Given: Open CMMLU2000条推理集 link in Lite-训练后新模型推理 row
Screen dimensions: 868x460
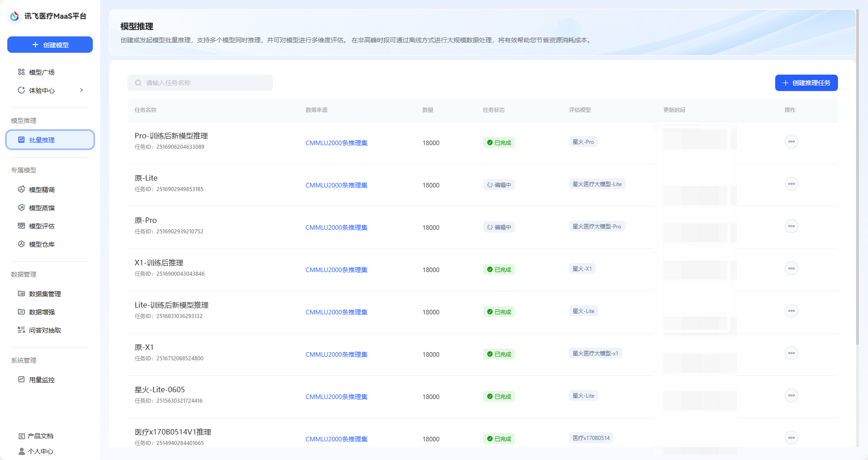Looking at the screenshot, I should [x=337, y=312].
